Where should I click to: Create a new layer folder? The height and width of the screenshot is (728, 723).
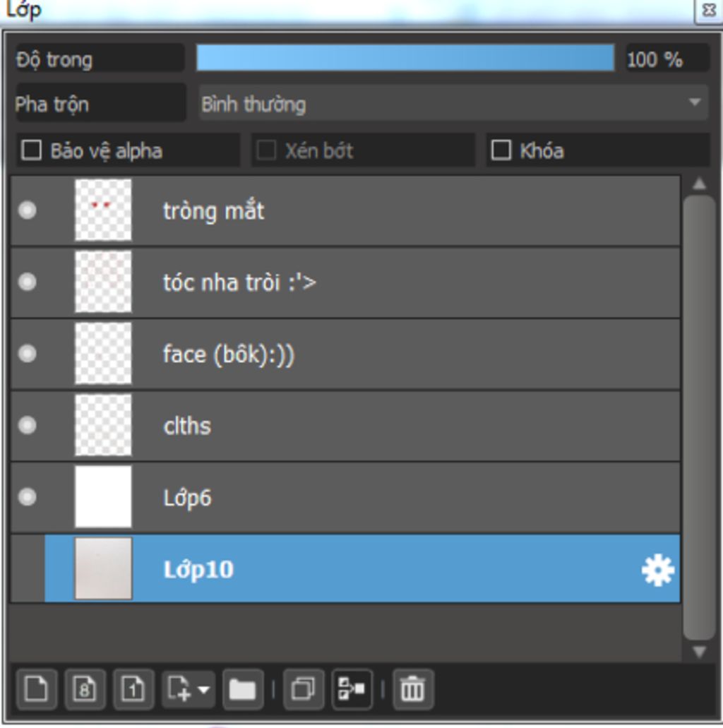(243, 688)
